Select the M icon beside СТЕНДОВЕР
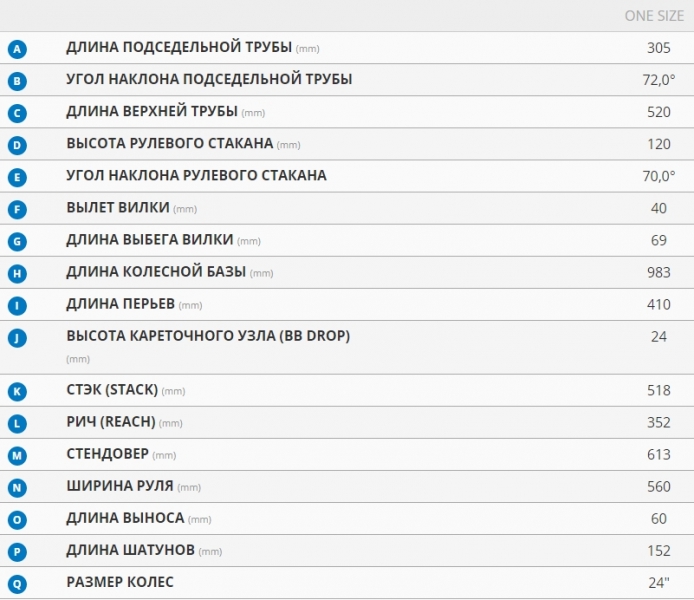 (x=17, y=455)
